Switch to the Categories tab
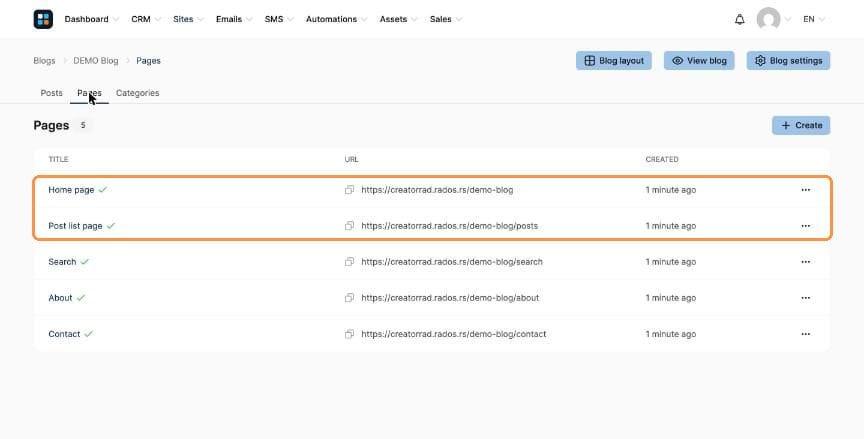 click(x=138, y=93)
